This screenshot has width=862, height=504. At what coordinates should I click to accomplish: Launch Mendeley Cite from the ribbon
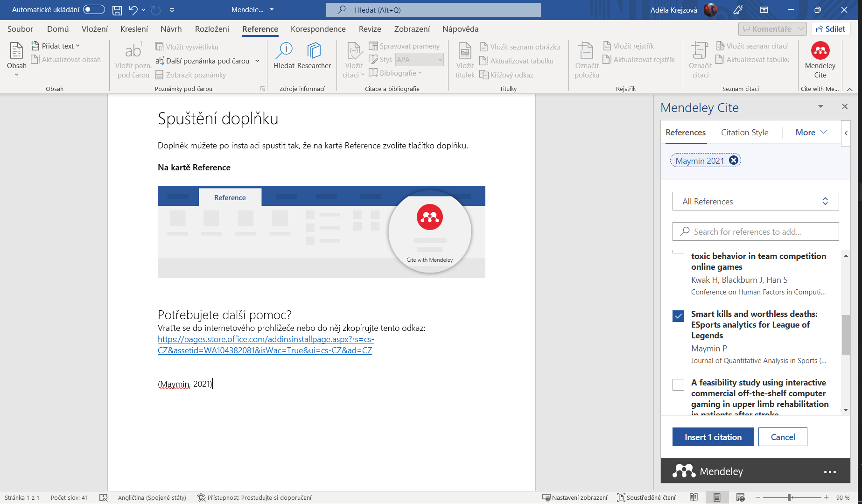(820, 60)
